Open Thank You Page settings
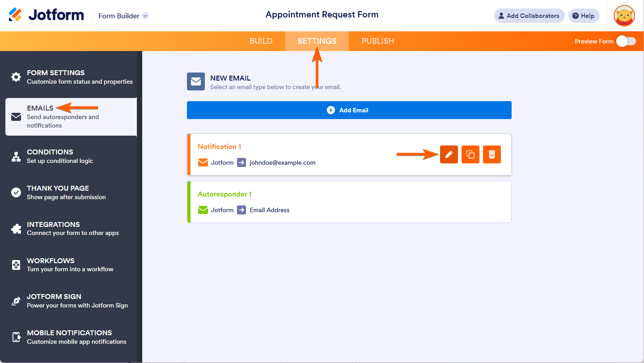Screen dimensions: 644x363 click(x=71, y=192)
